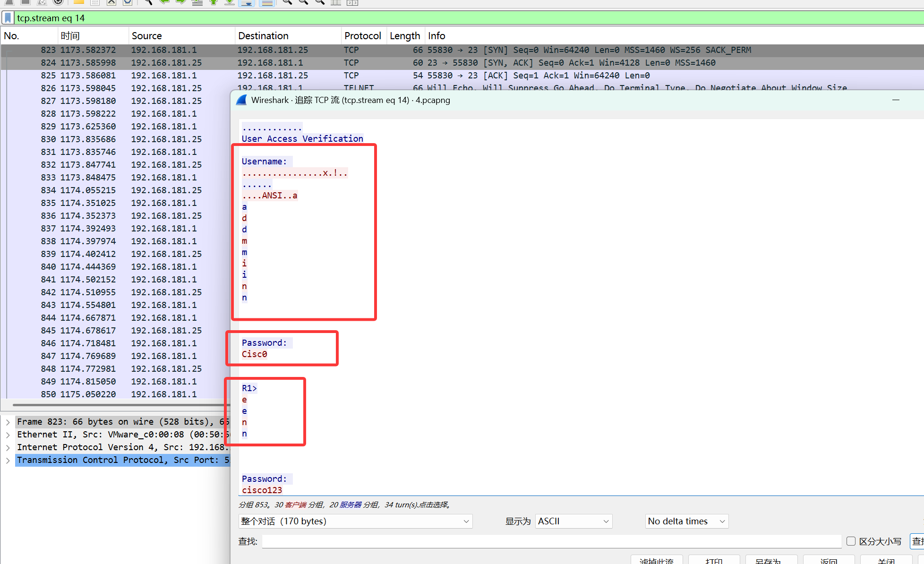924x564 pixels.
Task: Click the 查找 search input field
Action: coord(551,541)
